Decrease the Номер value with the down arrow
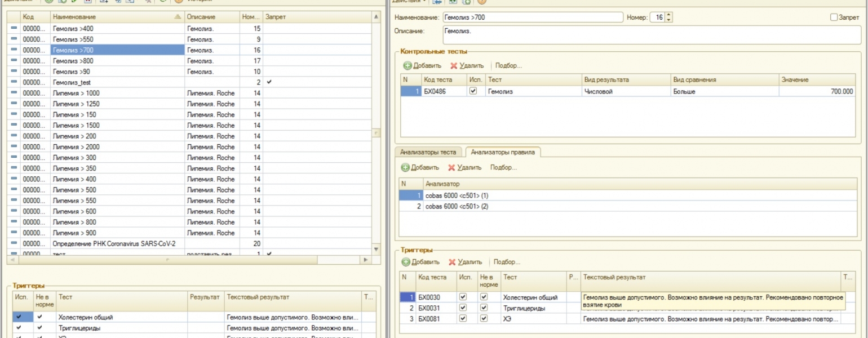The height and width of the screenshot is (338, 868). 669,20
